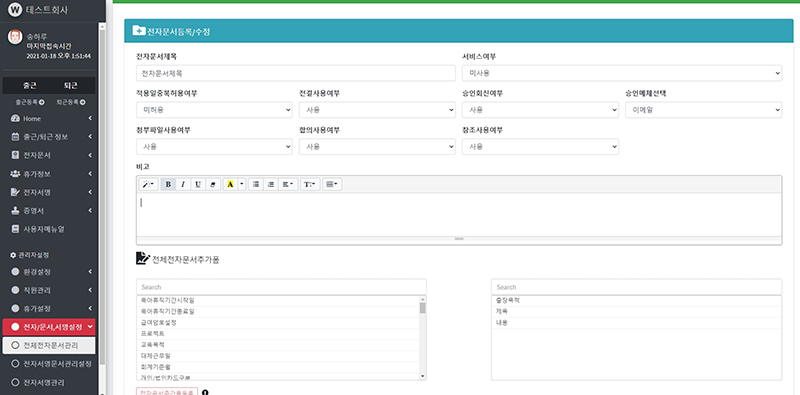
Task: Click the Home dashboard icon in sidebar
Action: tap(15, 118)
